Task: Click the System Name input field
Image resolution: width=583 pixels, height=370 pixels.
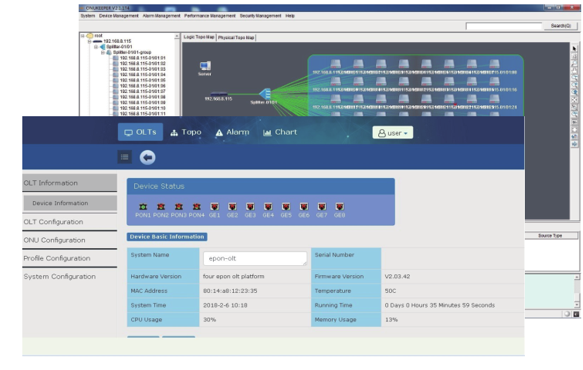Action: coord(255,258)
